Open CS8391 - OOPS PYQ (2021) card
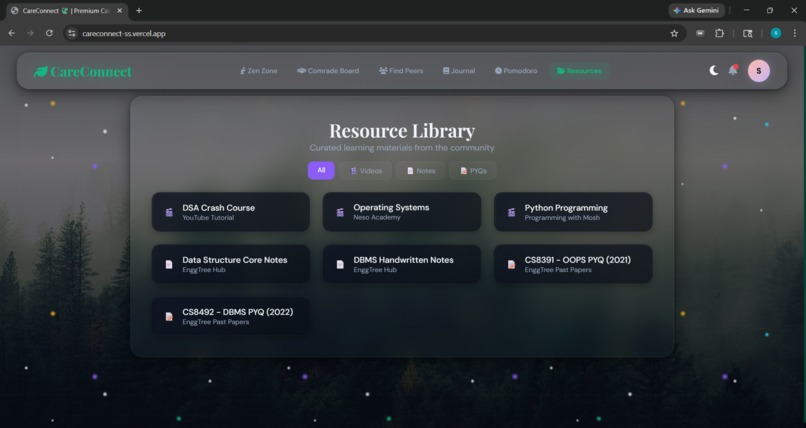806x428 pixels. coord(573,264)
